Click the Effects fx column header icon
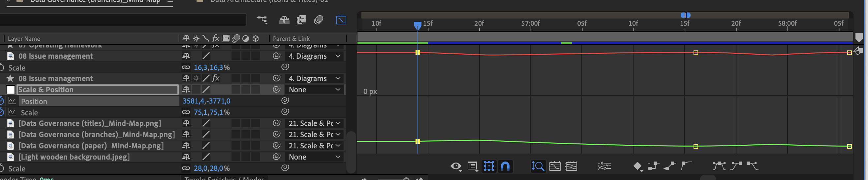Screen dimensions: 868x180 coord(216,39)
